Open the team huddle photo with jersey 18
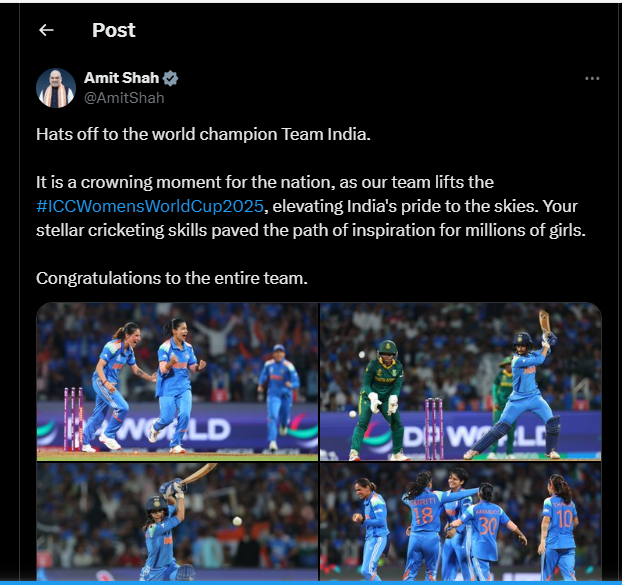Image resolution: width=622 pixels, height=585 pixels. (461, 522)
